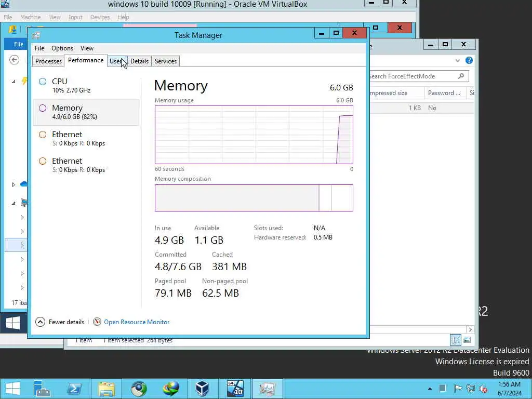532x399 pixels.
Task: Select Memory 4.9/6.0 GB sidebar entry
Action: click(x=86, y=112)
